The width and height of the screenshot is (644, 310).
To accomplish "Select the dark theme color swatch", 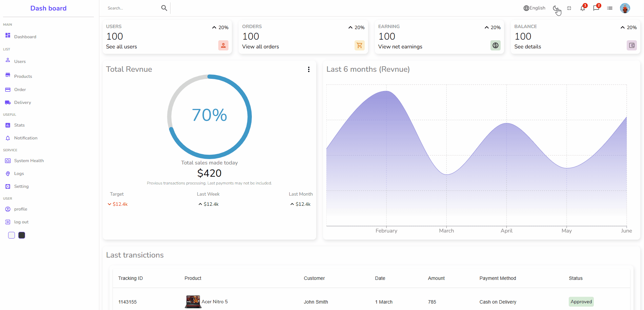I will (22, 235).
